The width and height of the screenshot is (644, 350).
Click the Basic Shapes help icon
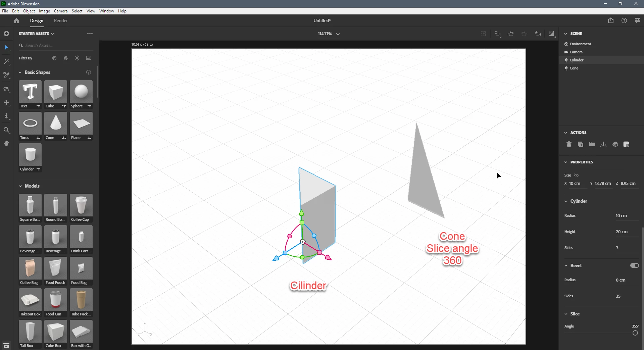pos(89,72)
